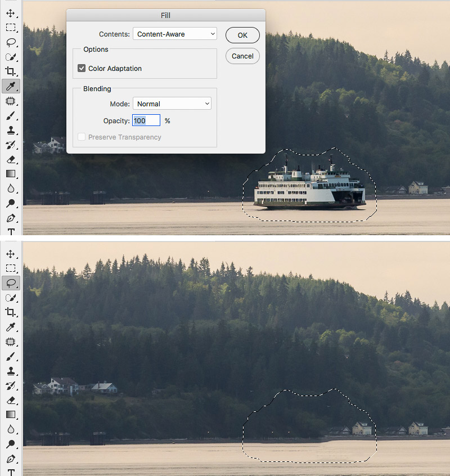This screenshot has width=450, height=476.
Task: Select the Crop tool in lower toolbar
Action: (11, 312)
